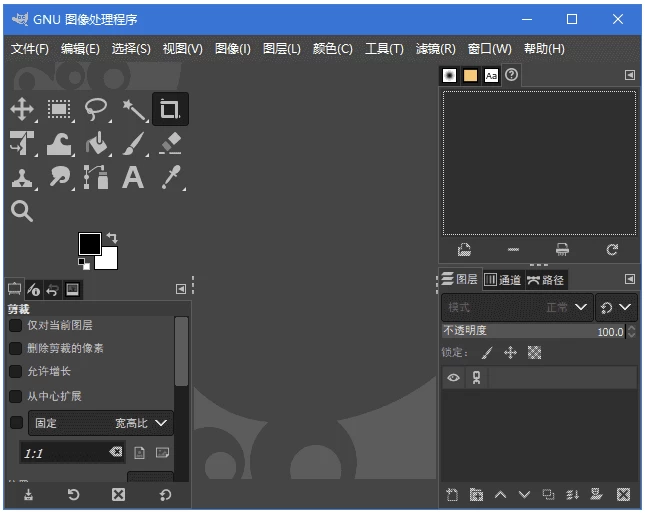Select the Fuzzy Select wand tool
The width and height of the screenshot is (645, 513).
point(133,110)
